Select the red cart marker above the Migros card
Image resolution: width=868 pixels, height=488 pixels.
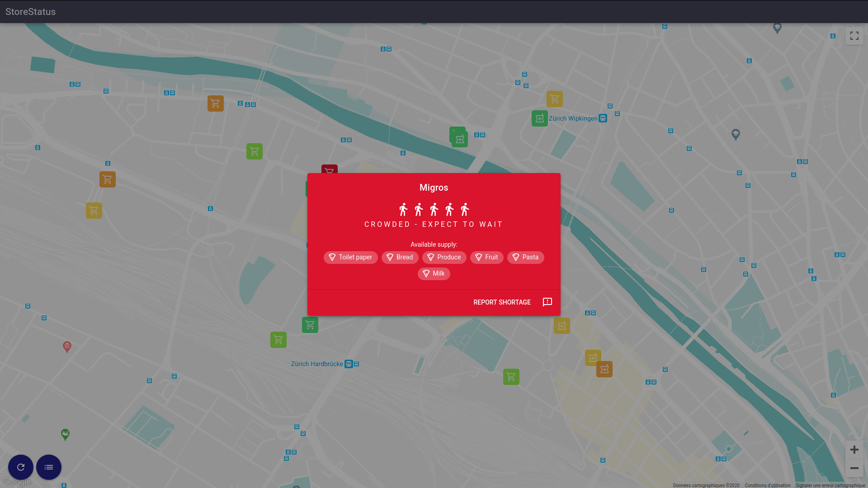click(330, 169)
